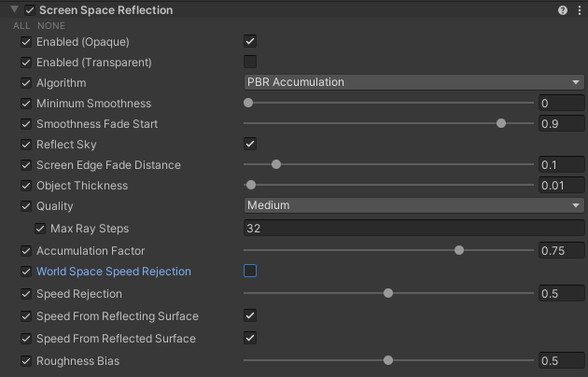Click the Accumulation Factor value field
Screen dimensions: 588x377
tap(560, 251)
